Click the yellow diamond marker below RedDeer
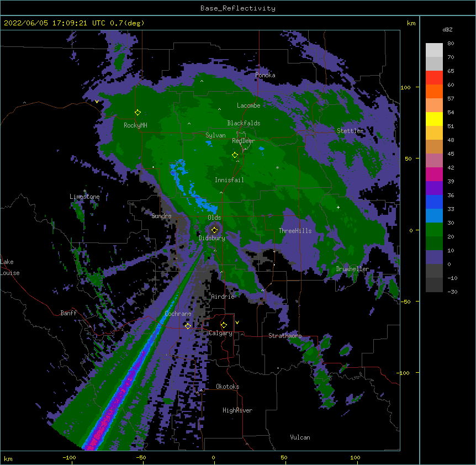This screenshot has width=476, height=465. tap(235, 155)
